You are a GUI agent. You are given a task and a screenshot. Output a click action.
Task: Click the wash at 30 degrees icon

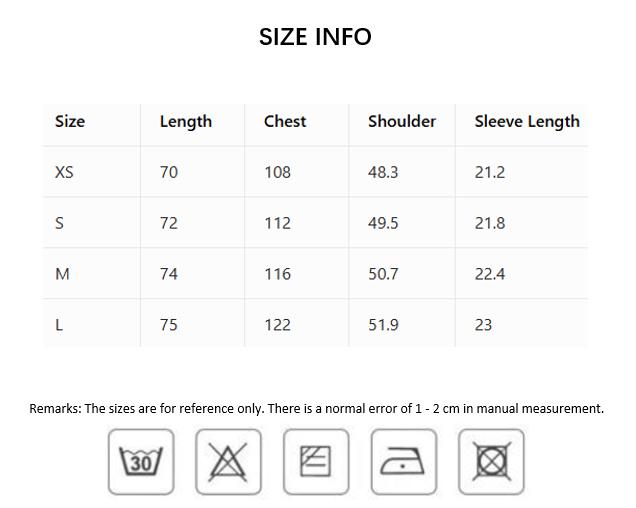coord(141,462)
